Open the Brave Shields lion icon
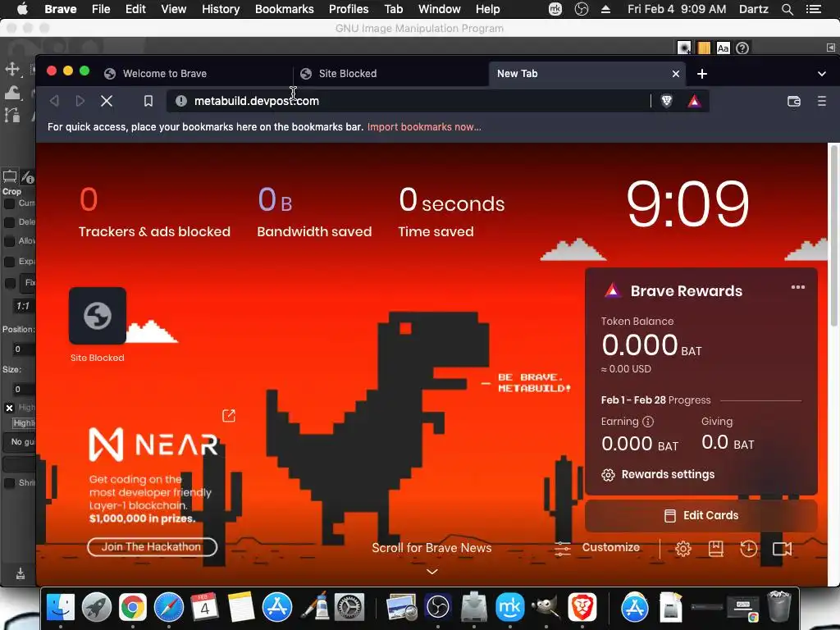This screenshot has width=840, height=630. click(x=666, y=101)
